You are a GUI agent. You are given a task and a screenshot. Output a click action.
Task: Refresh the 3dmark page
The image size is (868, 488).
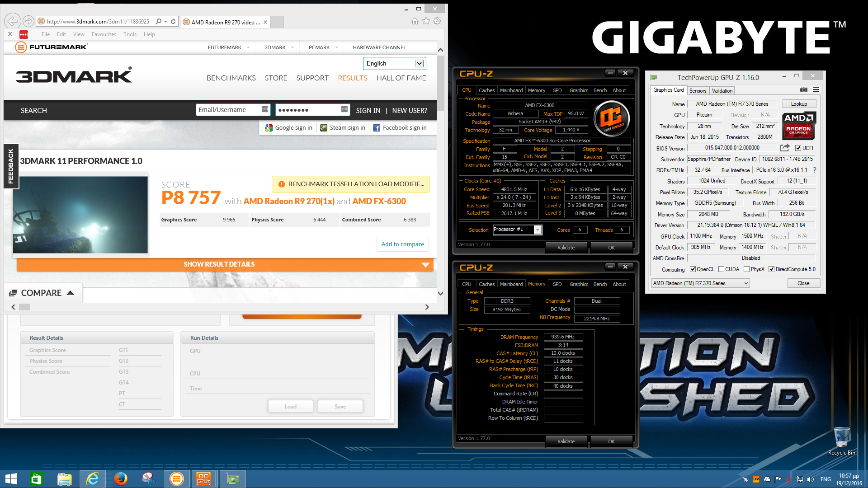(x=173, y=21)
